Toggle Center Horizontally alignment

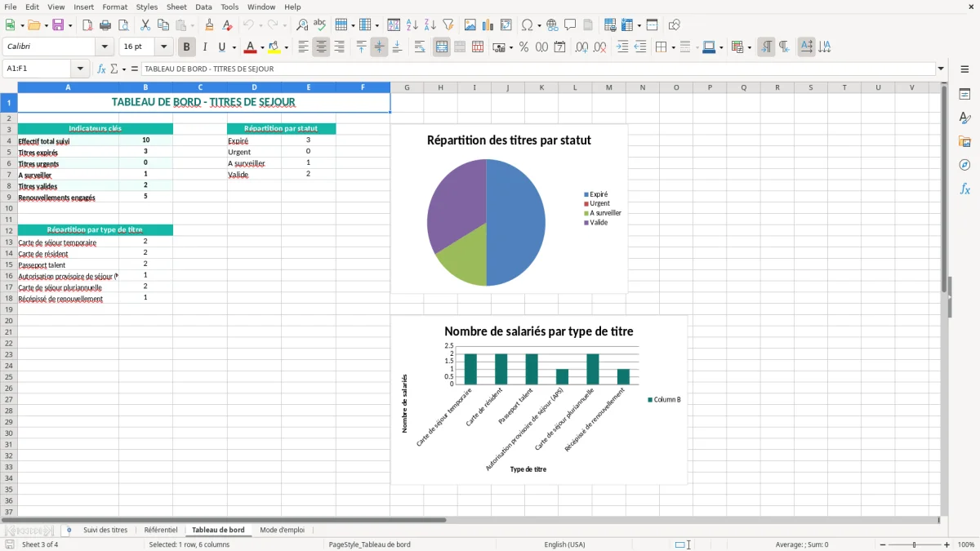click(321, 47)
